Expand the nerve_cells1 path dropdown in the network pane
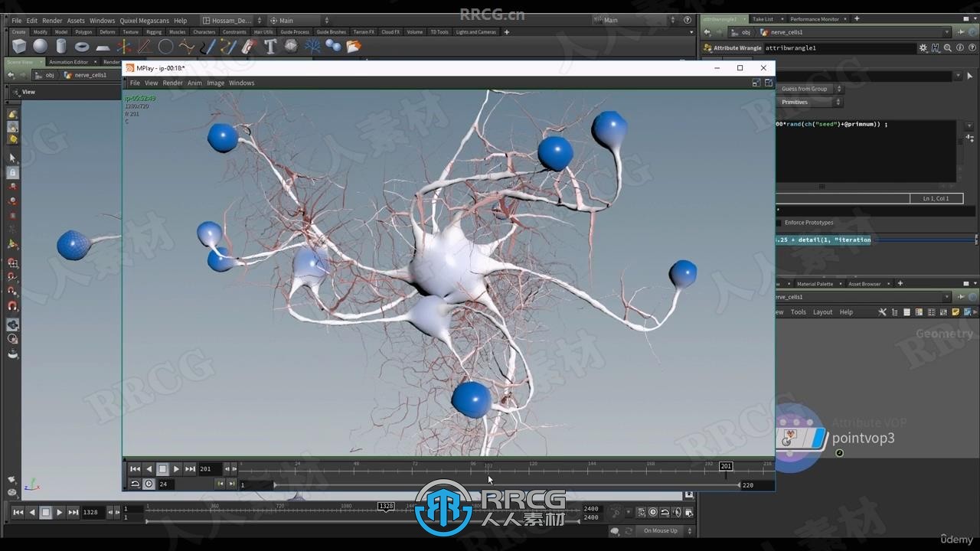 (948, 297)
